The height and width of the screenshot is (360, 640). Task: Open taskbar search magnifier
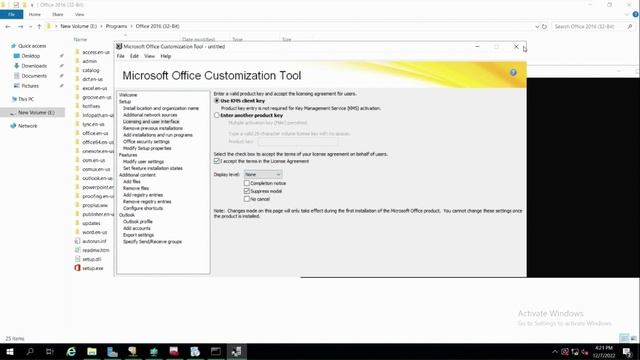30,351
